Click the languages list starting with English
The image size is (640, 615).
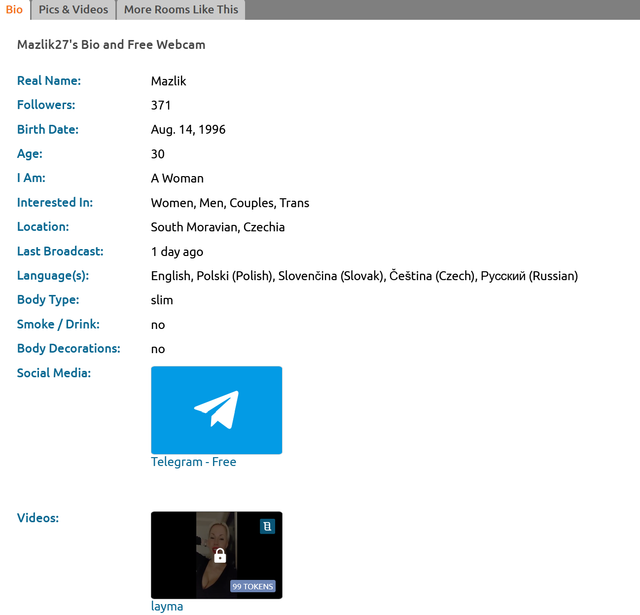[364, 276]
